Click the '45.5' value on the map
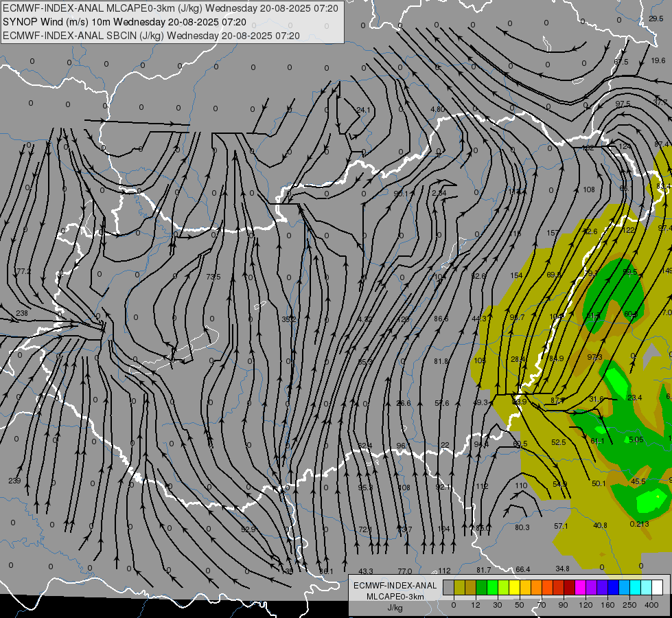The height and width of the screenshot is (618, 672). [638, 481]
